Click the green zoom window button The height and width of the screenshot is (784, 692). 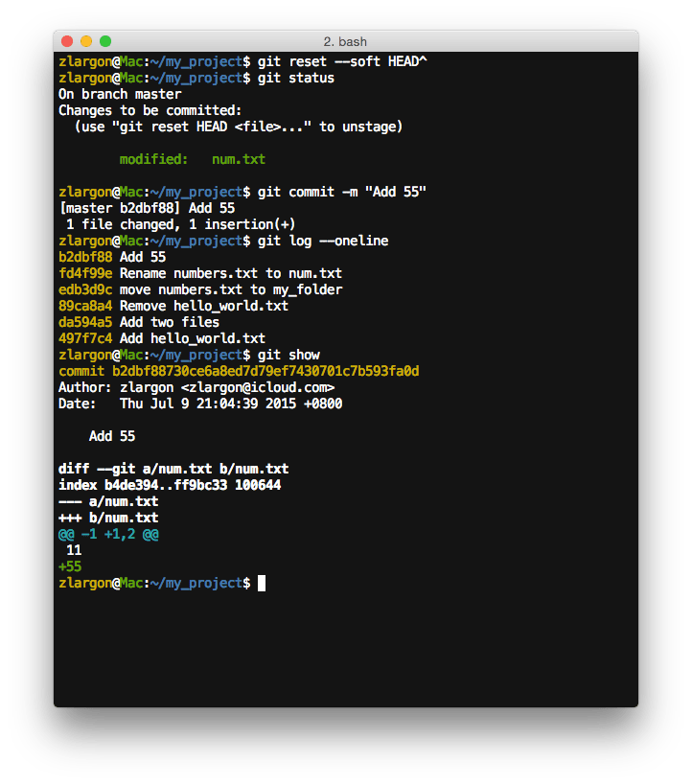click(x=105, y=41)
